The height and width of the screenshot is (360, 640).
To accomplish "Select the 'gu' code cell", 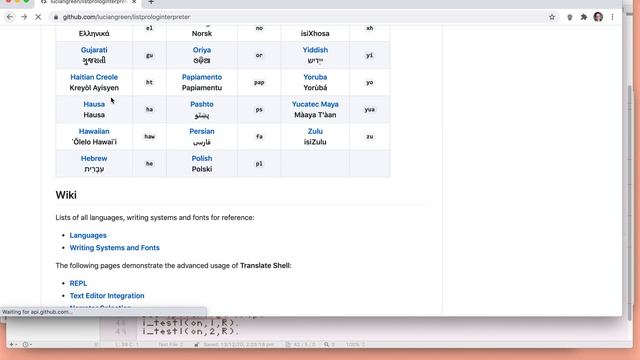I will (149, 55).
